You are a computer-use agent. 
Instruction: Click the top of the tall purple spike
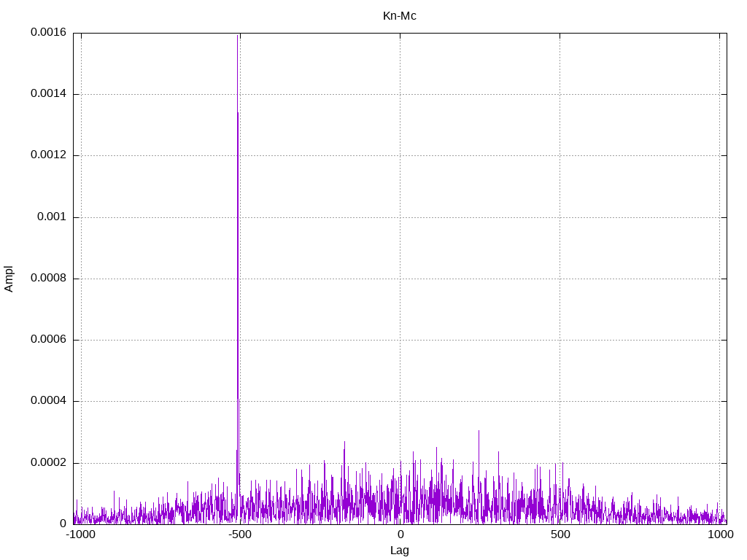point(238,112)
